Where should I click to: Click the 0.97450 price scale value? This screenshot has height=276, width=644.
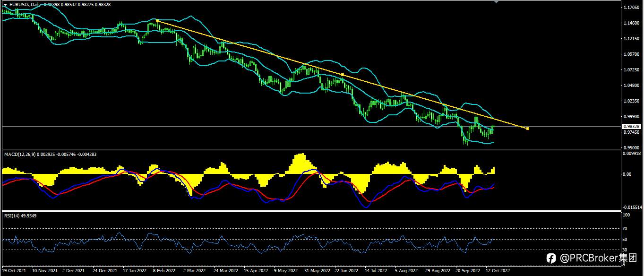[x=631, y=132]
